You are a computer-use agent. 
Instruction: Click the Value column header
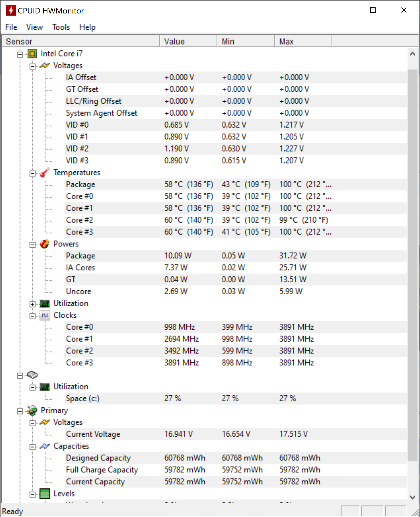[x=188, y=41]
